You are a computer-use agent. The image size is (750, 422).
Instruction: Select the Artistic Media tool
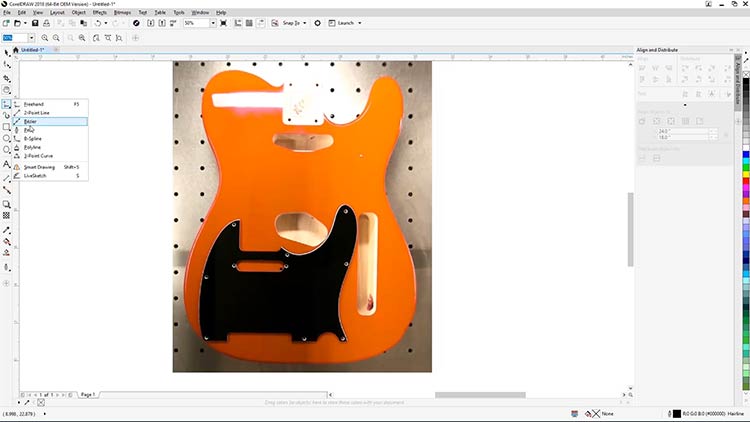pyautogui.click(x=6, y=115)
